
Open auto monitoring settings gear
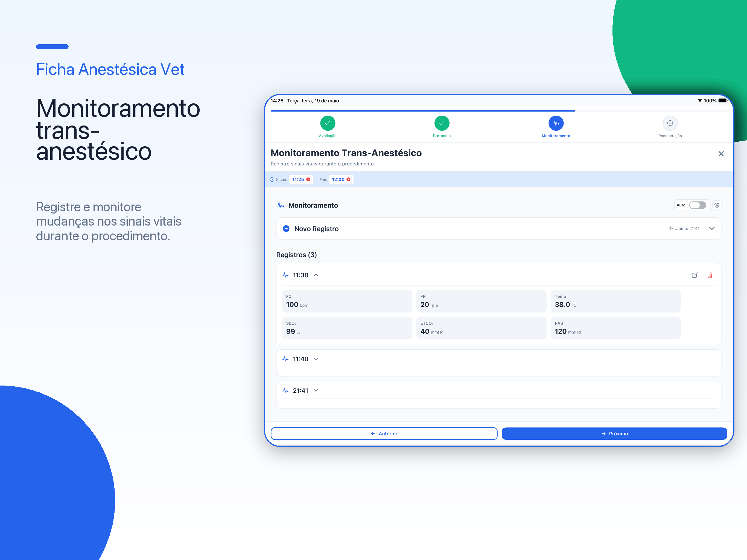click(717, 205)
